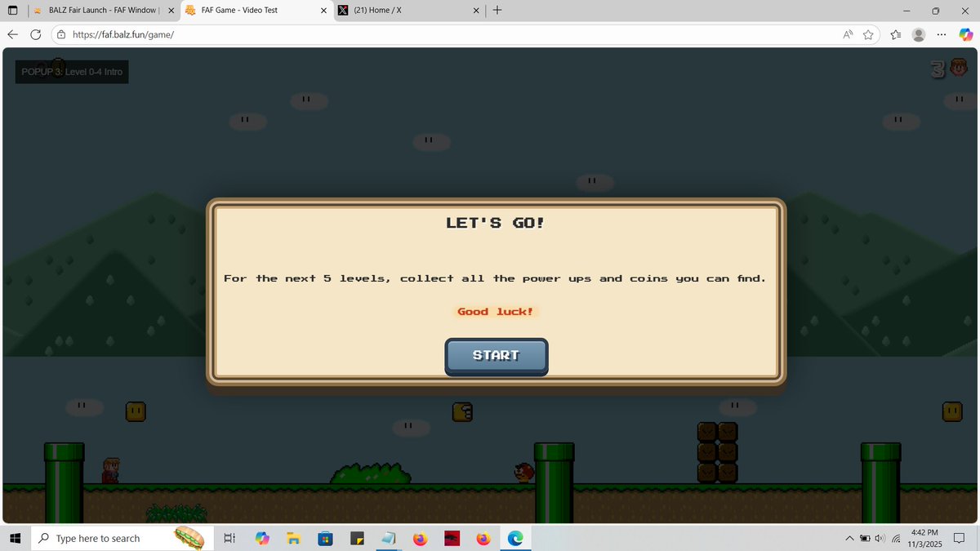
Task: Activate Read aloud icon in address bar
Action: (x=849, y=34)
